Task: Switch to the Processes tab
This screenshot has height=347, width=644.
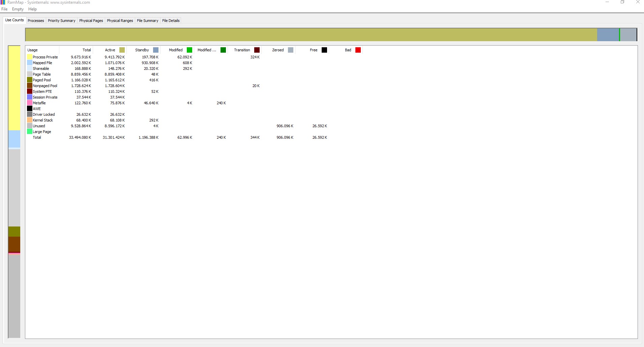Action: (36, 21)
